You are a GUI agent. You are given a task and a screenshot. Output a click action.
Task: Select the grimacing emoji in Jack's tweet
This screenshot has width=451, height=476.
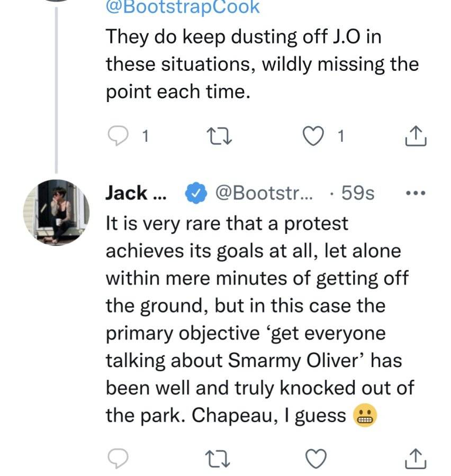365,415
